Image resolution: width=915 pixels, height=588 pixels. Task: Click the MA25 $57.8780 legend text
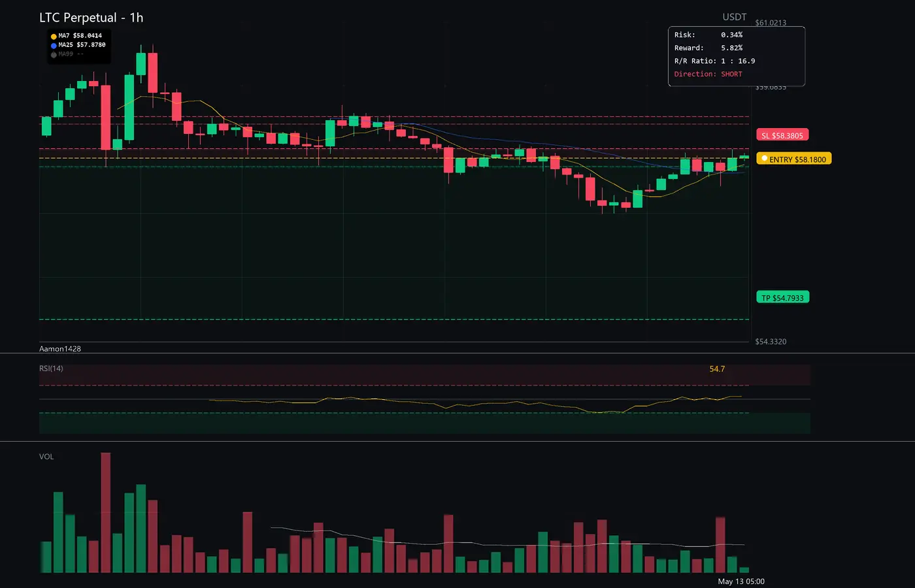pyautogui.click(x=82, y=45)
